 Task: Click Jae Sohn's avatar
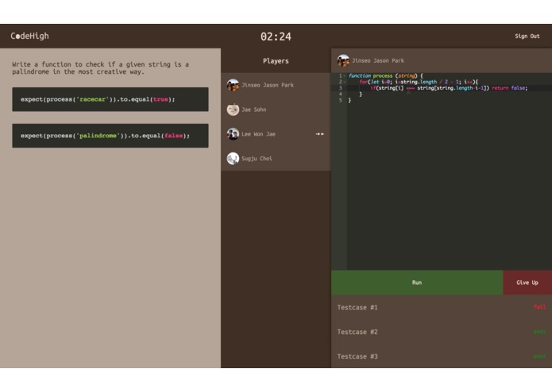(233, 110)
